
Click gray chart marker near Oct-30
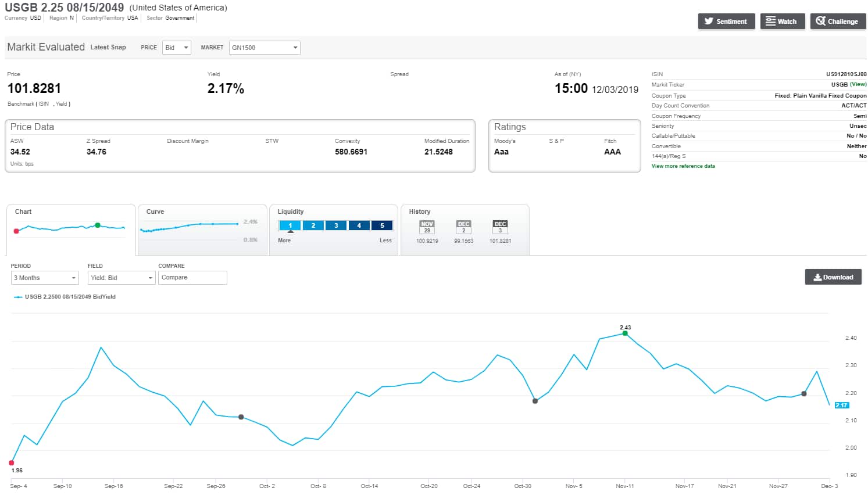click(535, 401)
